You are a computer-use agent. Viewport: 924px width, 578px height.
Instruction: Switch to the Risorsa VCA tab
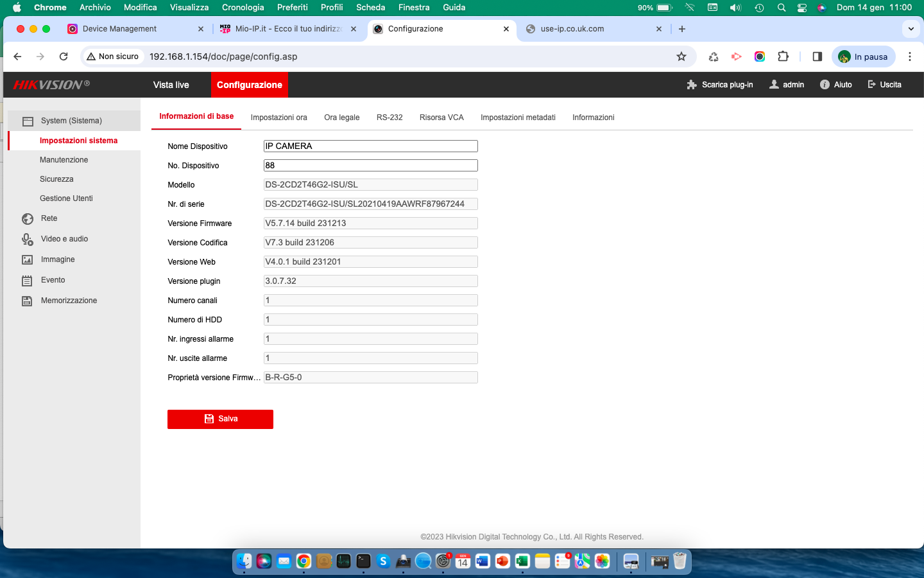pos(441,118)
